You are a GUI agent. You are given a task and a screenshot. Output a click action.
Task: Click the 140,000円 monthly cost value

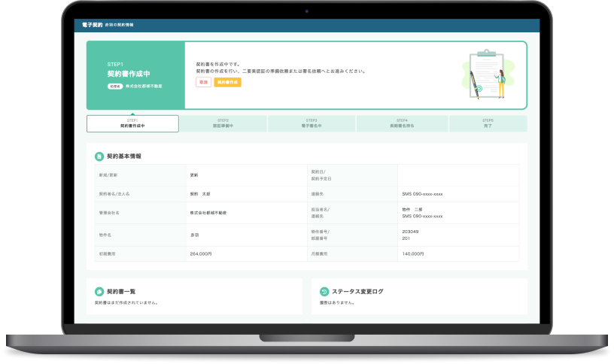[413, 254]
